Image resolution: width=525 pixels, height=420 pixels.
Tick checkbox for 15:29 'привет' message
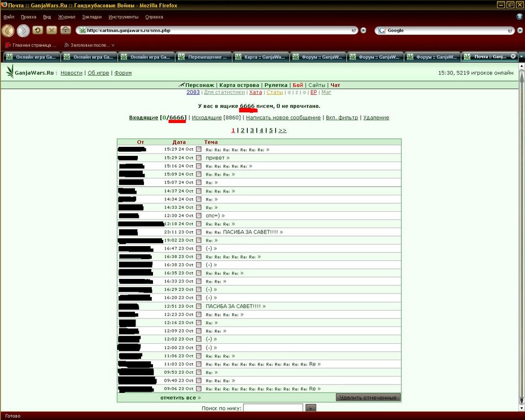[199, 158]
